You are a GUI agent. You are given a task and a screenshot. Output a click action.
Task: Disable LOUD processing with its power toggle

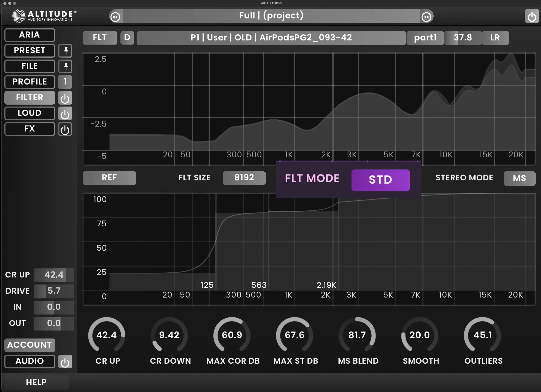(x=65, y=113)
